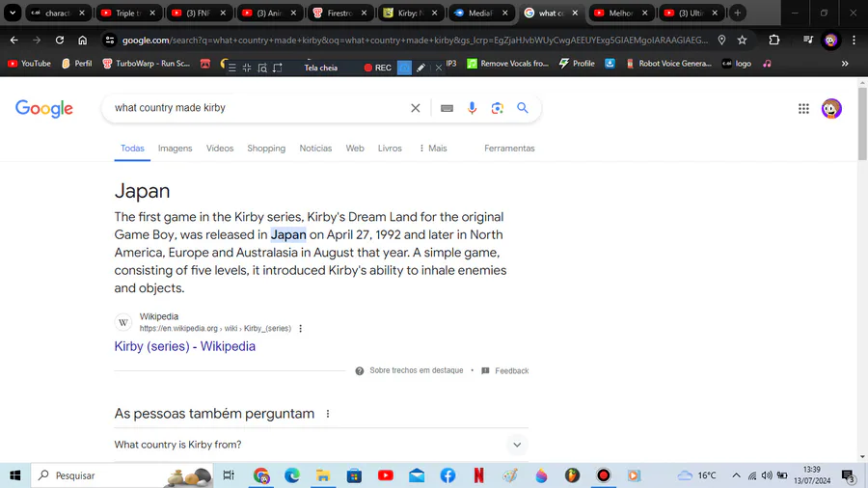The height and width of the screenshot is (488, 868).
Task: Close the screen recorder toolbar
Action: click(439, 68)
